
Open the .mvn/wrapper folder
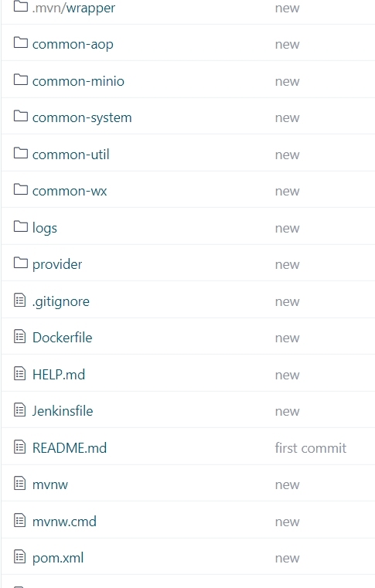pyautogui.click(x=73, y=8)
